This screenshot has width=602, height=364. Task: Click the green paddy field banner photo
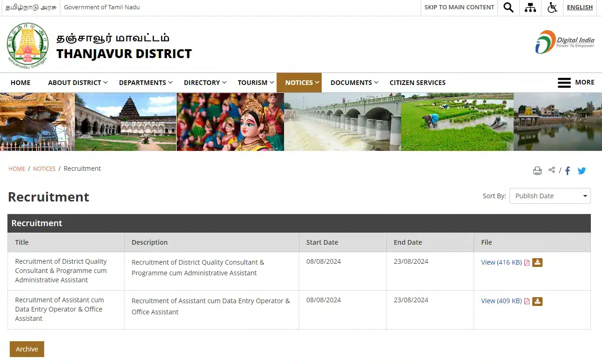(457, 122)
